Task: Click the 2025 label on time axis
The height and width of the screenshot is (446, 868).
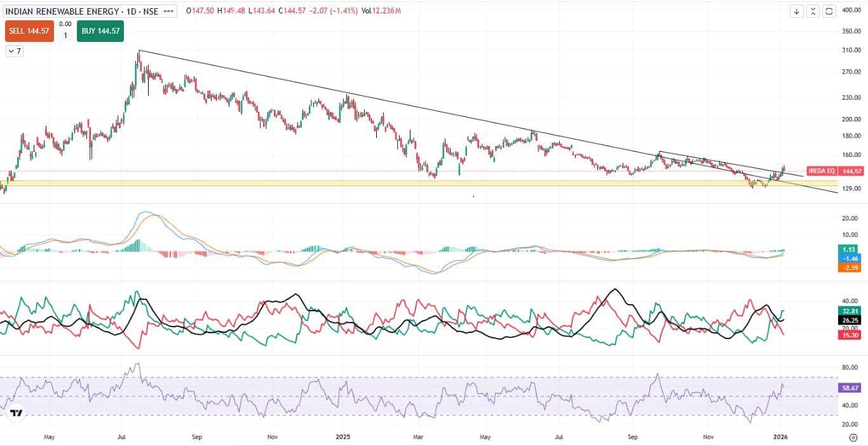Action: tap(343, 437)
